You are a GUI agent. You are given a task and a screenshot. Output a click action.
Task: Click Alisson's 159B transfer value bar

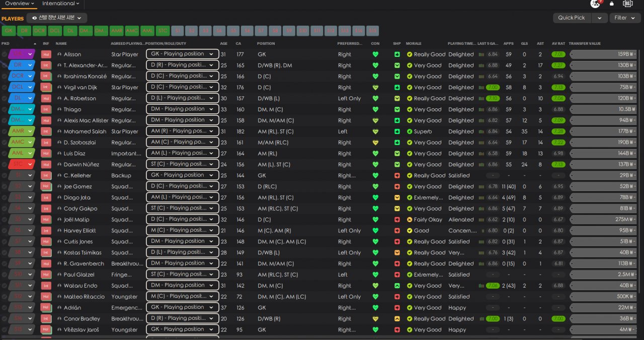tap(604, 54)
